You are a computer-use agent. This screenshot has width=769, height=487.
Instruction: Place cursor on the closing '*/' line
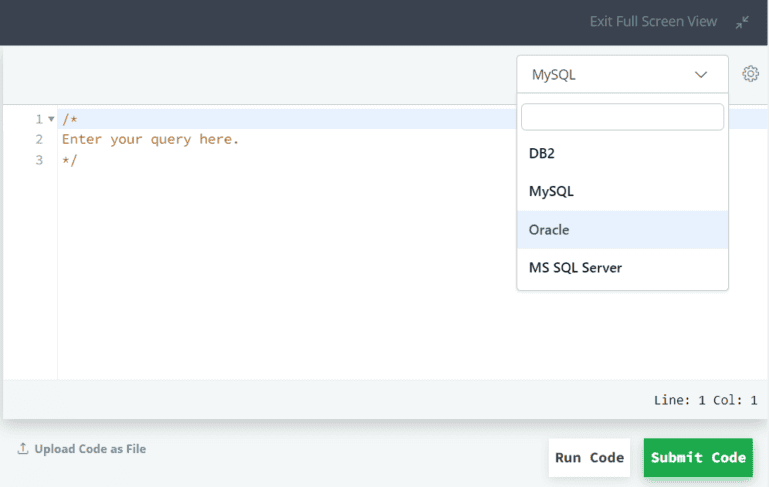click(70, 160)
